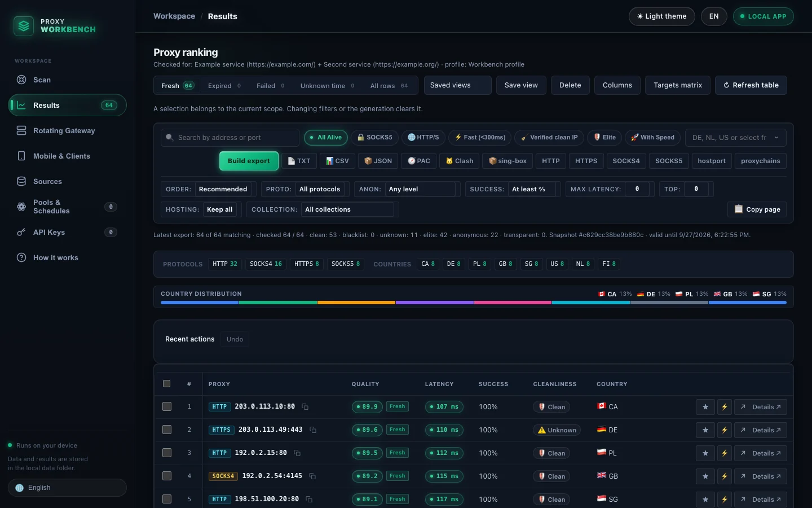Star the proxy in row 1
812x508 pixels.
click(x=705, y=407)
